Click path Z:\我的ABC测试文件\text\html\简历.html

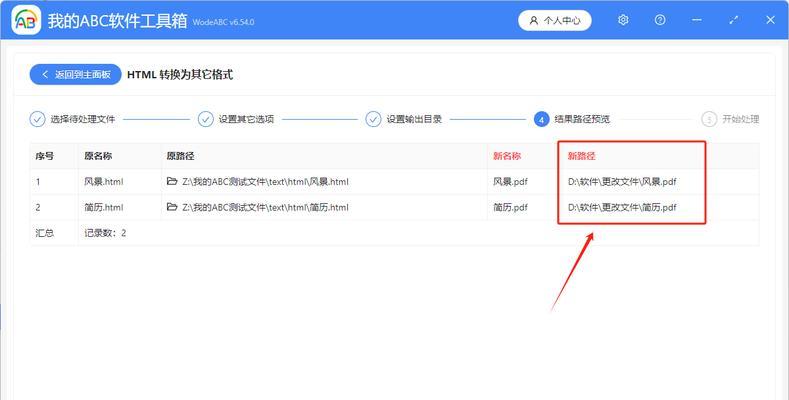265,207
